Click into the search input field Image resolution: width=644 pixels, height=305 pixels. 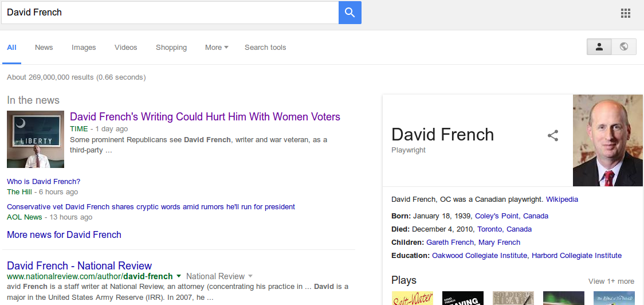click(x=170, y=13)
